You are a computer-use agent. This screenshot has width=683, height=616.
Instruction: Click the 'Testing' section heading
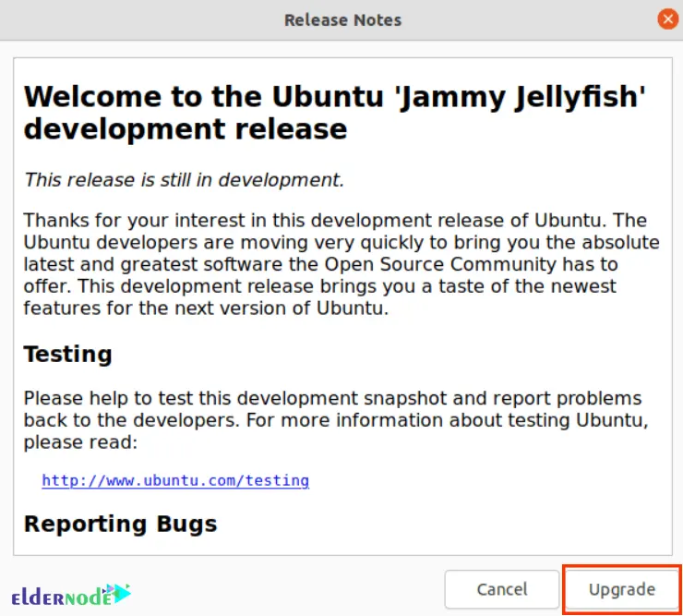tap(68, 354)
